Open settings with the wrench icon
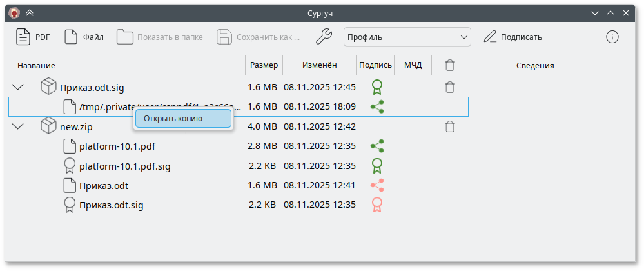Image resolution: width=644 pixels, height=271 pixels. click(324, 37)
